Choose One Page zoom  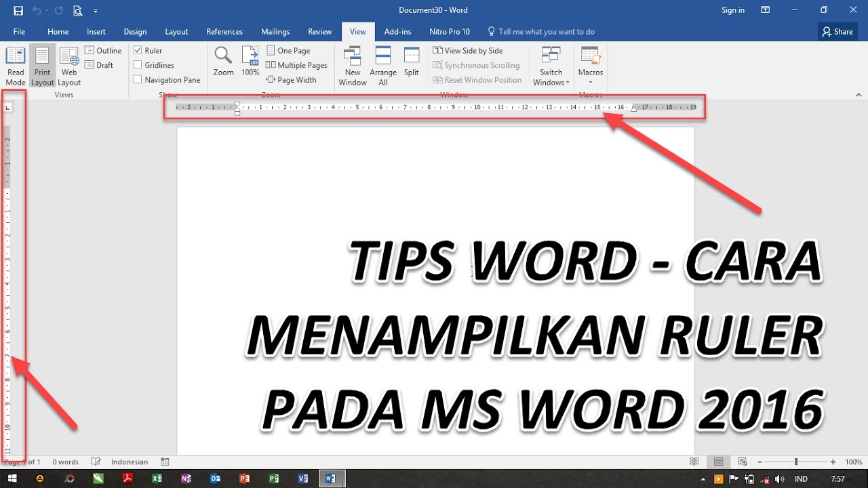pos(288,51)
